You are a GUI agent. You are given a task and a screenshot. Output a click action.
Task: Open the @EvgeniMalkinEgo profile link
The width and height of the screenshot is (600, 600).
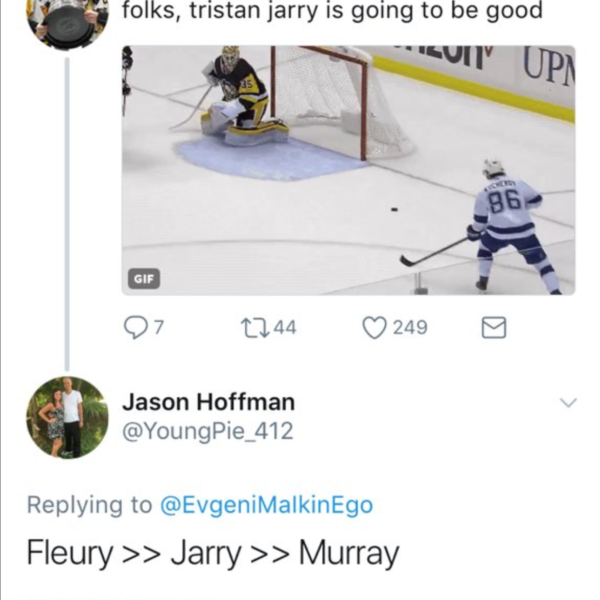pos(266,505)
